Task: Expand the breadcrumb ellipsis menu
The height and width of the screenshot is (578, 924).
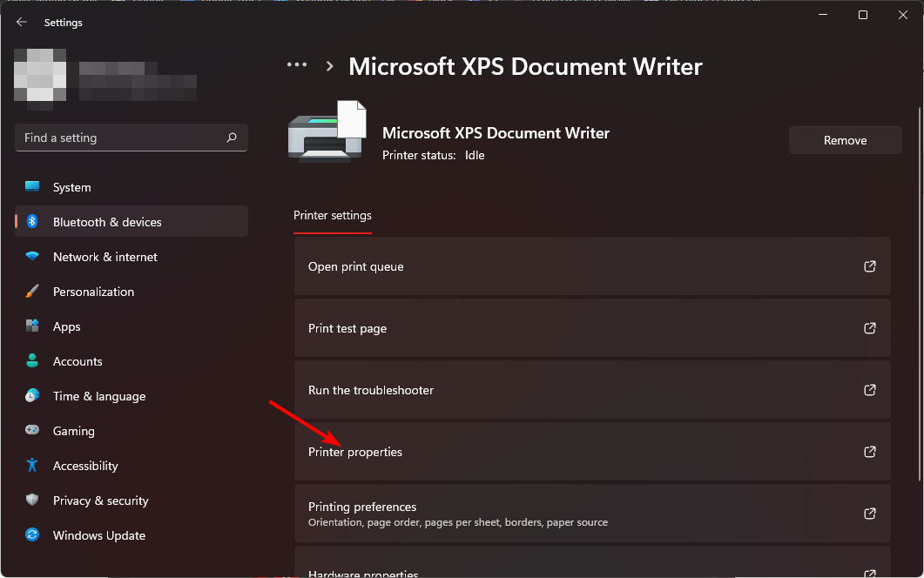Action: (x=297, y=64)
